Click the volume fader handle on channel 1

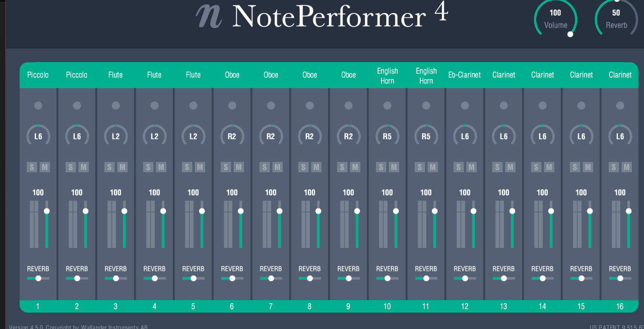(47, 211)
